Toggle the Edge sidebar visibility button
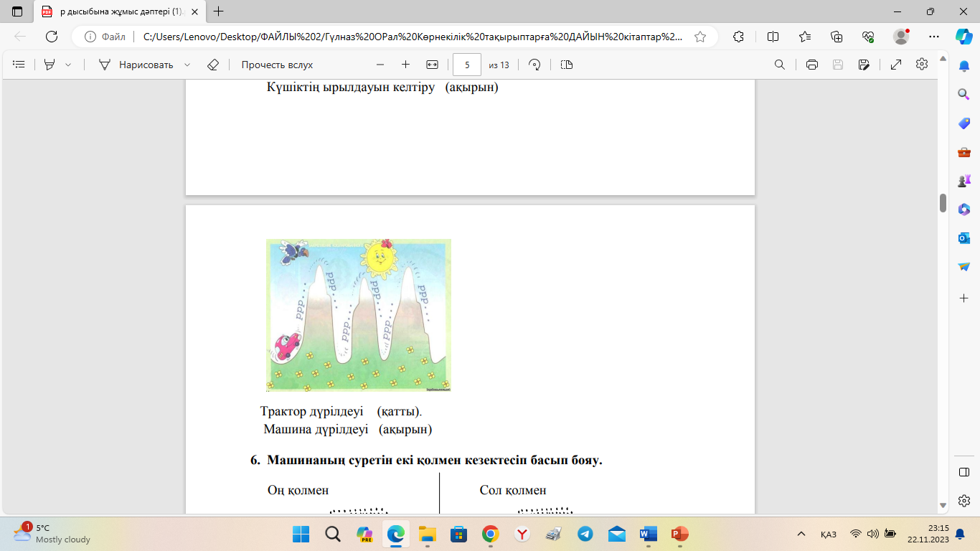This screenshot has width=980, height=551. coord(964,471)
